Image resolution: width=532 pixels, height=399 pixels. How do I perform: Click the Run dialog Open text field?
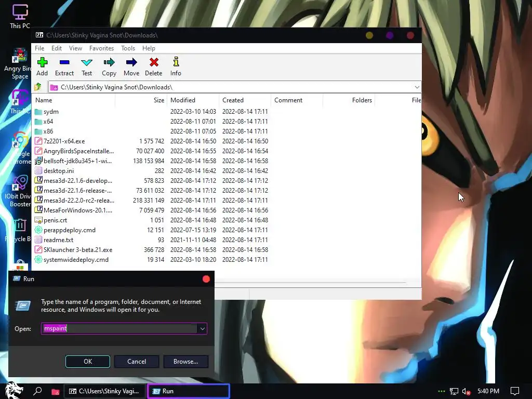pyautogui.click(x=119, y=328)
